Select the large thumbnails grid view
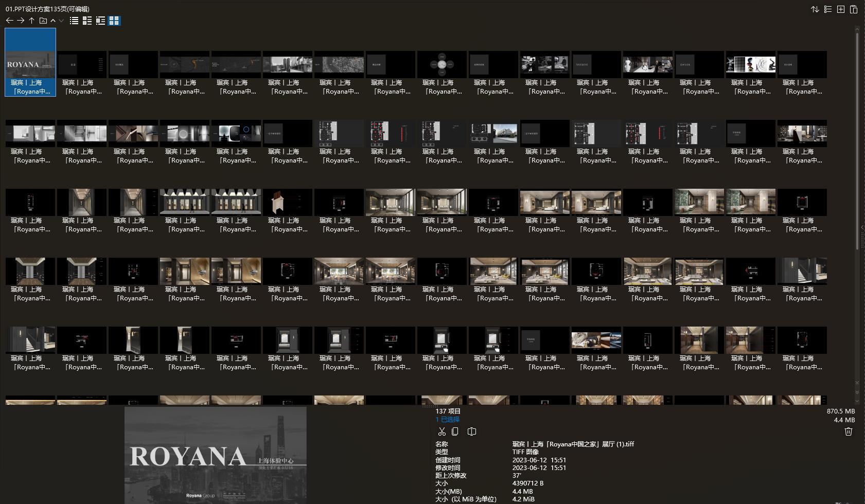This screenshot has height=504, width=865. 114,21
